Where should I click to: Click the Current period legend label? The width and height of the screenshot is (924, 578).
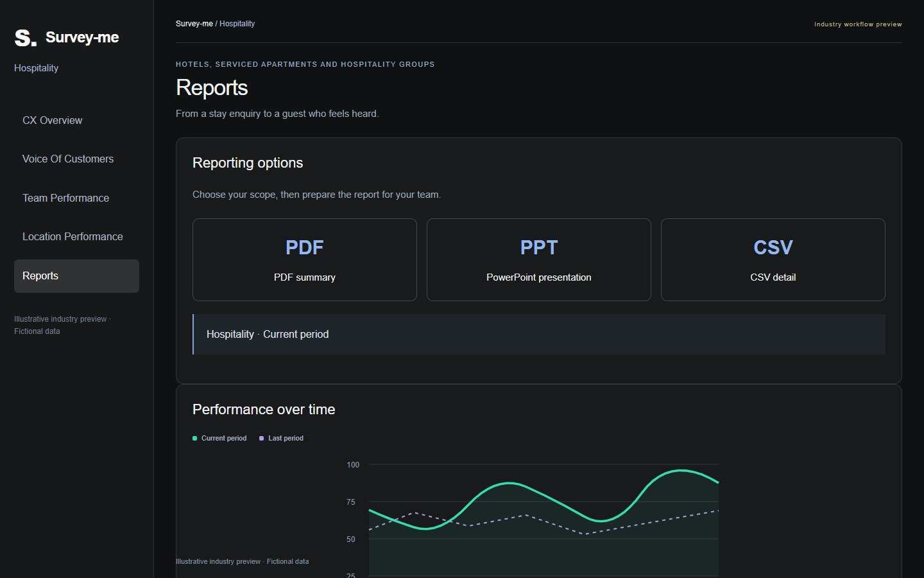click(x=224, y=439)
